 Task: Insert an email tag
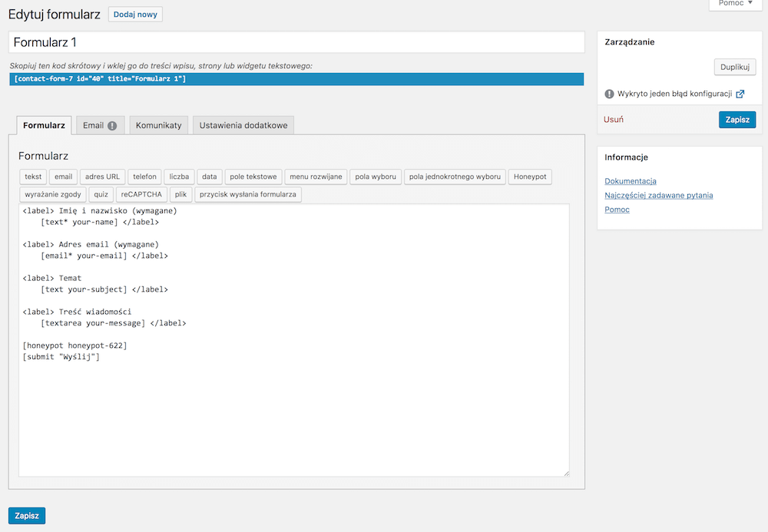point(63,177)
